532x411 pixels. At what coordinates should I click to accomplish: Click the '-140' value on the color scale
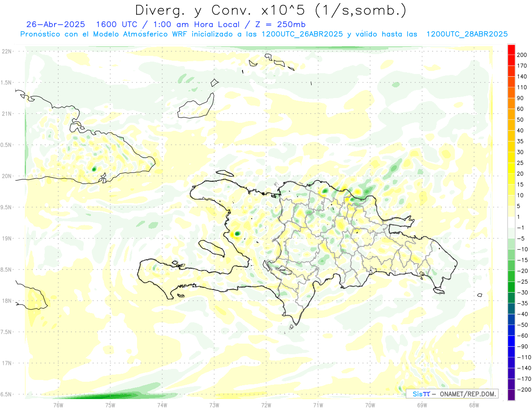(524, 368)
